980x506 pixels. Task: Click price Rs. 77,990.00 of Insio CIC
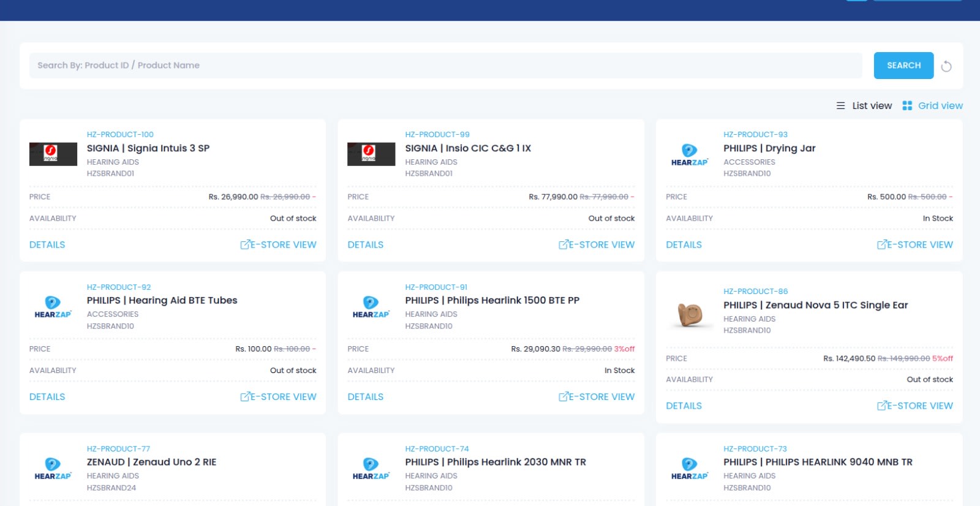point(553,197)
